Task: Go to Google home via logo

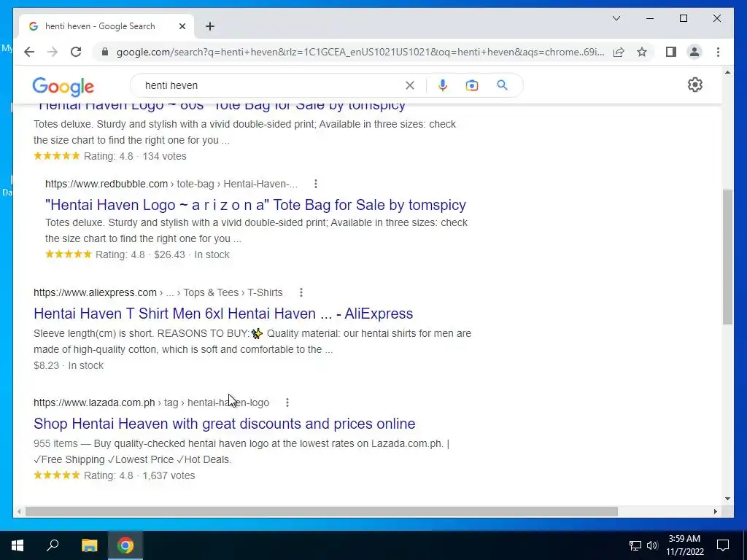Action: [x=63, y=86]
